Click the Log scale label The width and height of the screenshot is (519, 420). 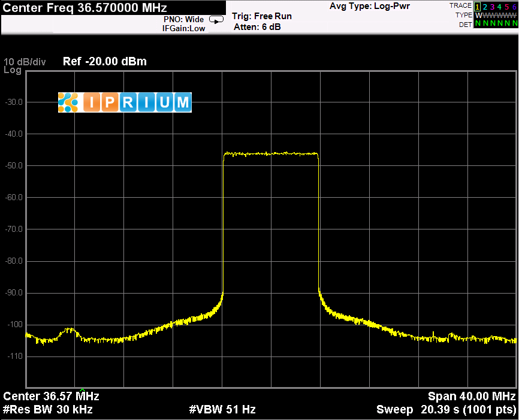coord(13,70)
